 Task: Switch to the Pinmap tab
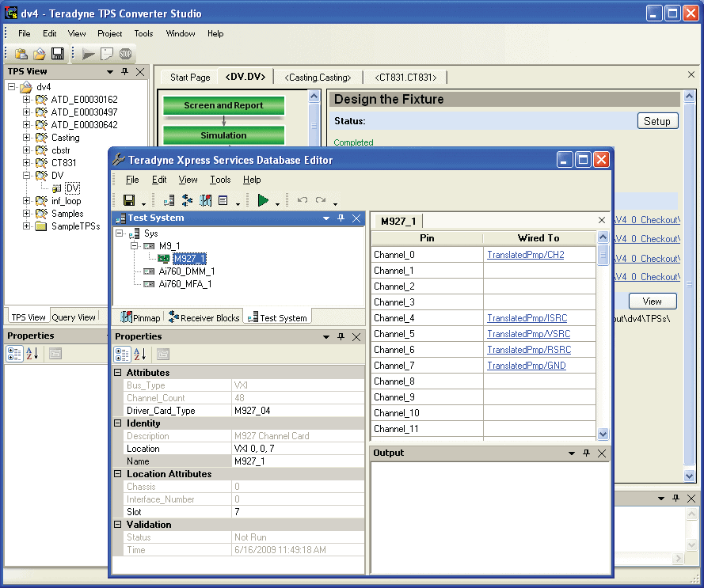[x=140, y=318]
